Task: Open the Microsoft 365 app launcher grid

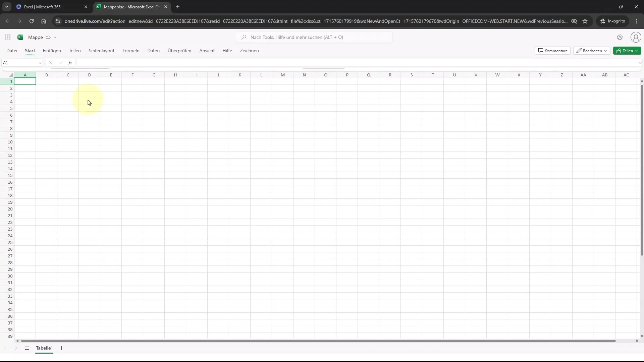Action: pos(8,37)
